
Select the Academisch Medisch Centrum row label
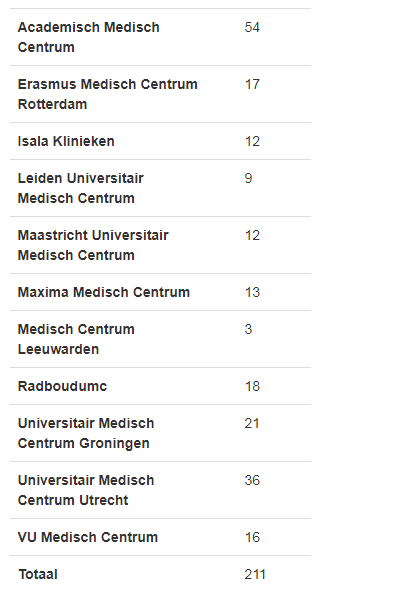(x=89, y=37)
